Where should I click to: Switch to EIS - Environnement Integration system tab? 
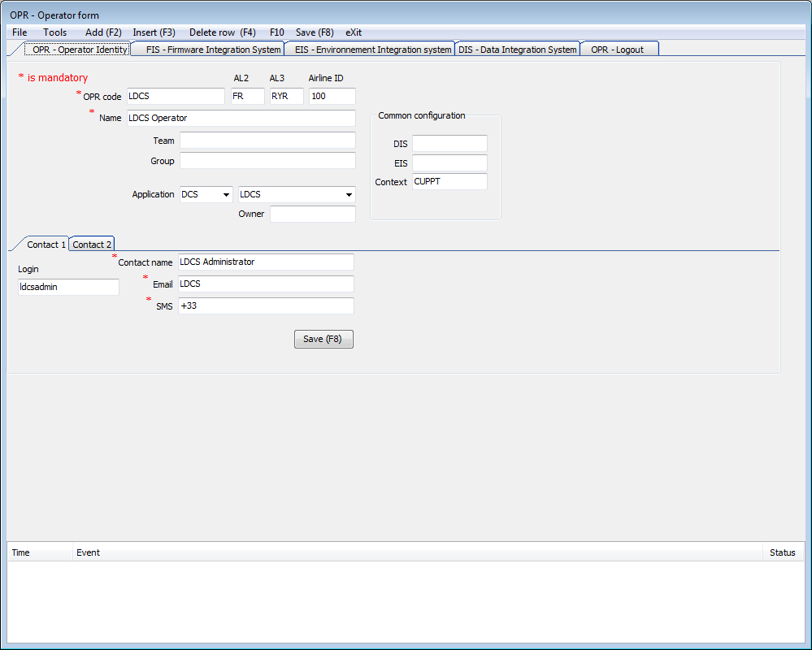pyautogui.click(x=372, y=50)
